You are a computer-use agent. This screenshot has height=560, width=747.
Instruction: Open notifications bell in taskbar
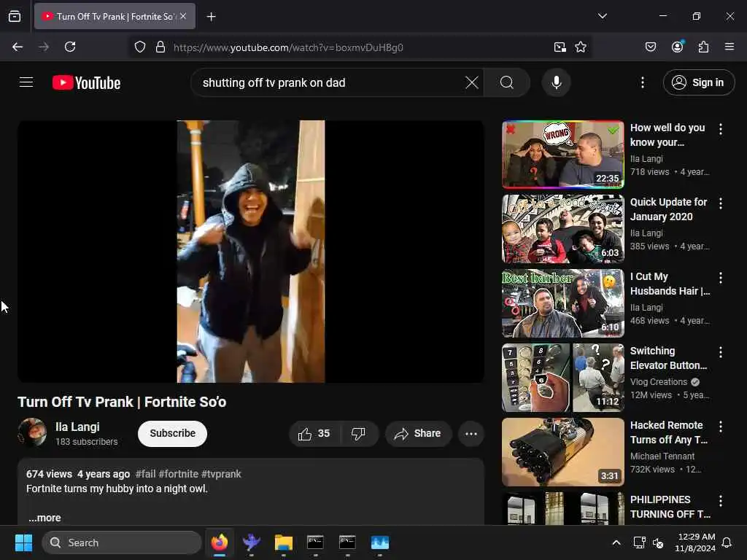[x=727, y=542]
